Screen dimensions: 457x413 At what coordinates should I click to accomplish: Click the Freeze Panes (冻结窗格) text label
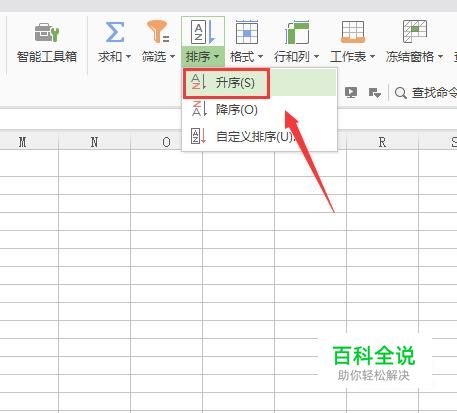410,57
